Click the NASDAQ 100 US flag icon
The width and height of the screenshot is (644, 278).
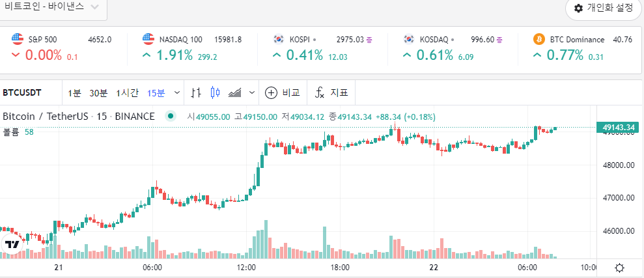click(148, 39)
